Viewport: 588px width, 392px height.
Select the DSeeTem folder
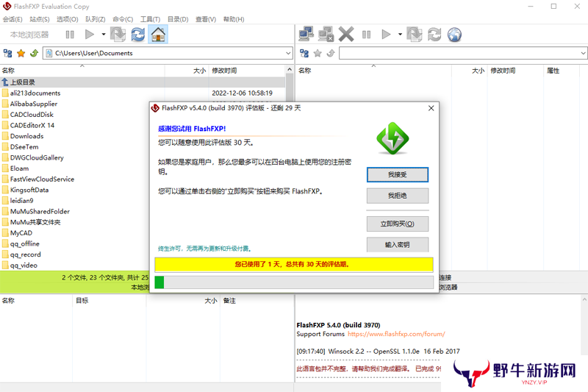(x=24, y=146)
